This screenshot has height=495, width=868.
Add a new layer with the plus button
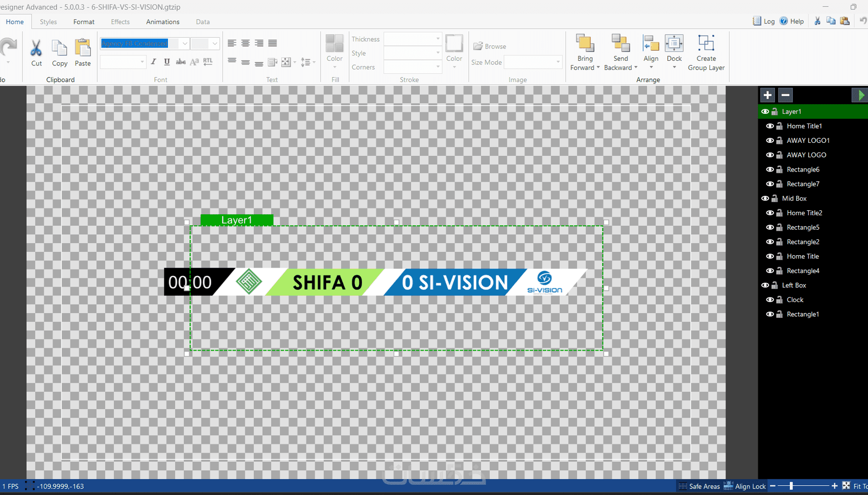(x=767, y=95)
